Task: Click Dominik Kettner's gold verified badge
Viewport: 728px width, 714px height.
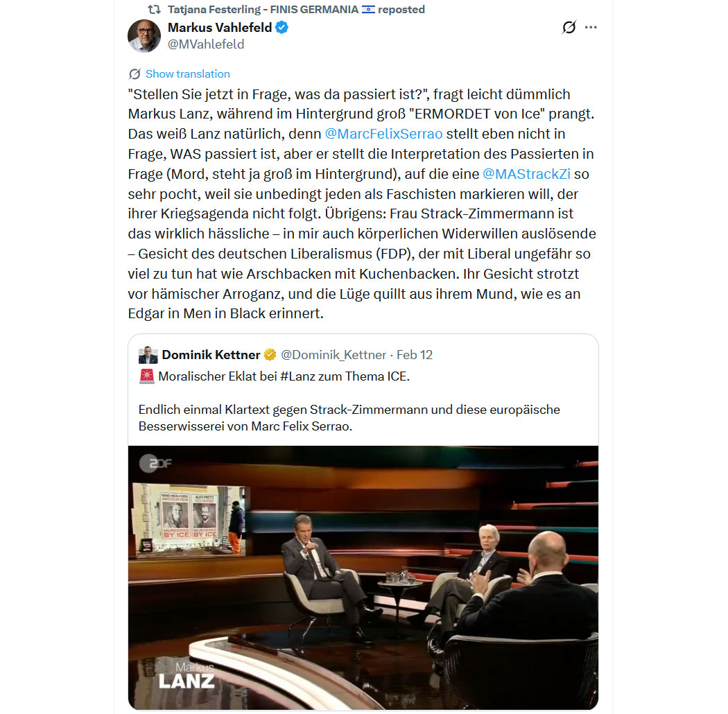Action: pyautogui.click(x=270, y=355)
